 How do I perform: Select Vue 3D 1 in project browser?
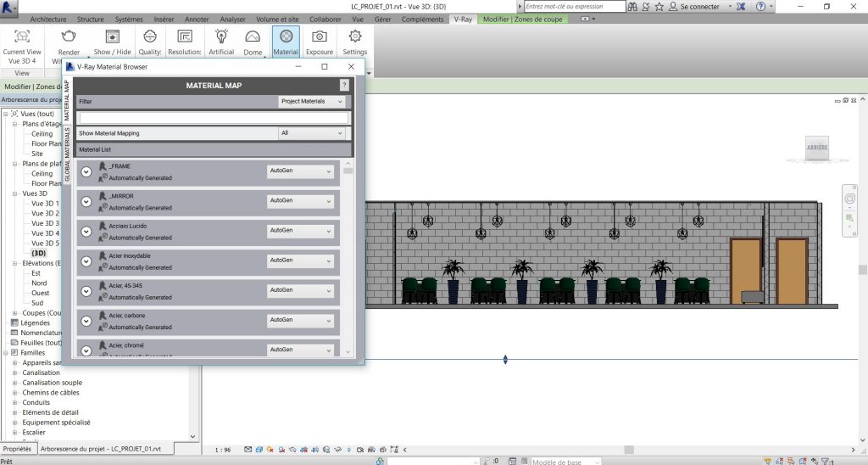[x=46, y=204]
